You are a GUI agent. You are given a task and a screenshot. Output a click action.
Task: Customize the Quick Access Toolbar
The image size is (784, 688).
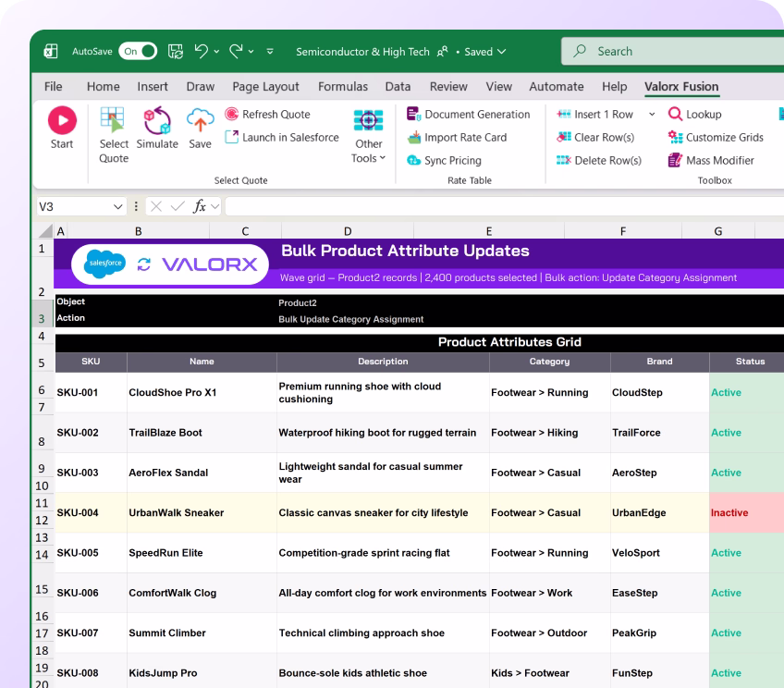tap(270, 52)
